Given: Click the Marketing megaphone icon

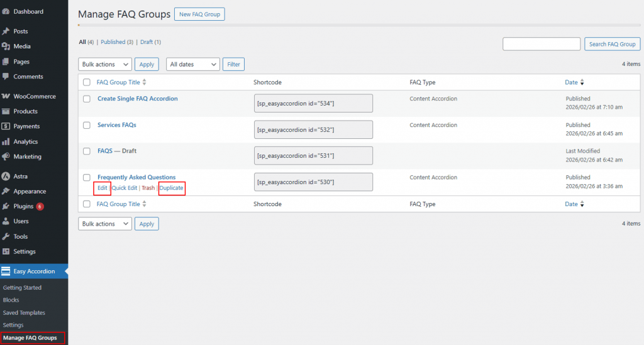Looking at the screenshot, I should 6,157.
